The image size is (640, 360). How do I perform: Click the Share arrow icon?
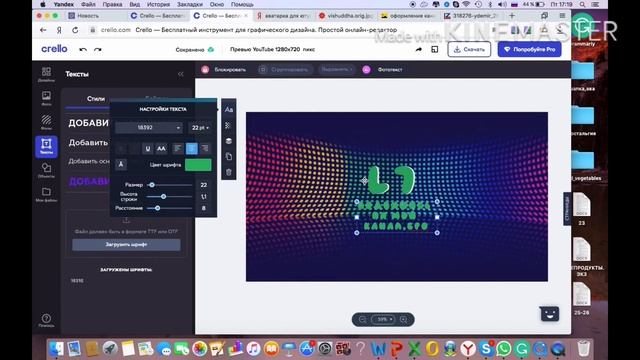(419, 49)
